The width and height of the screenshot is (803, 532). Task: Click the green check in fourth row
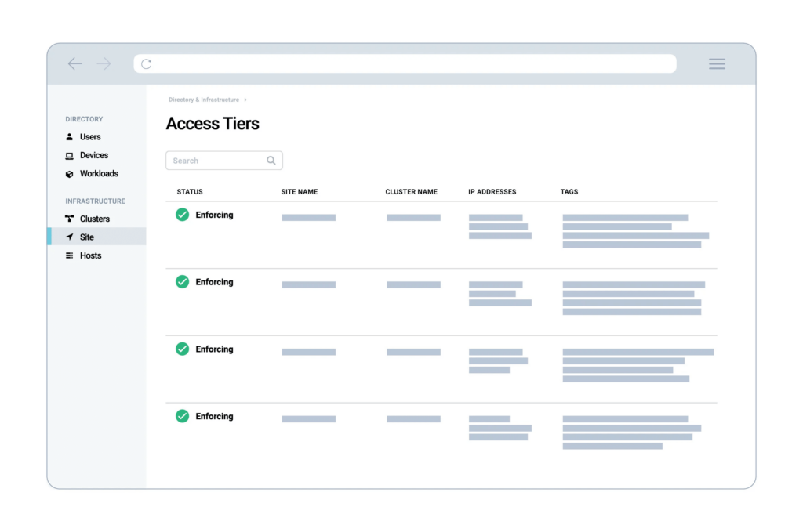click(182, 416)
